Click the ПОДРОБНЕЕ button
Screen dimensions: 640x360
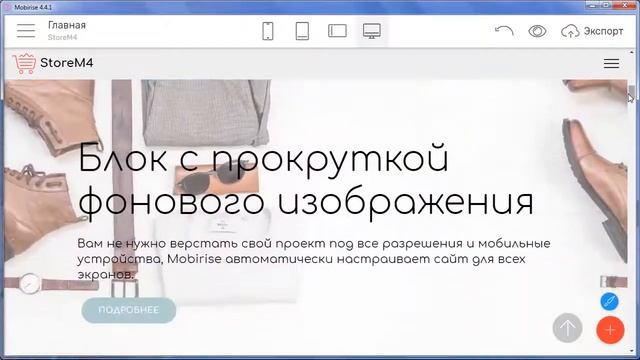pyautogui.click(x=129, y=310)
